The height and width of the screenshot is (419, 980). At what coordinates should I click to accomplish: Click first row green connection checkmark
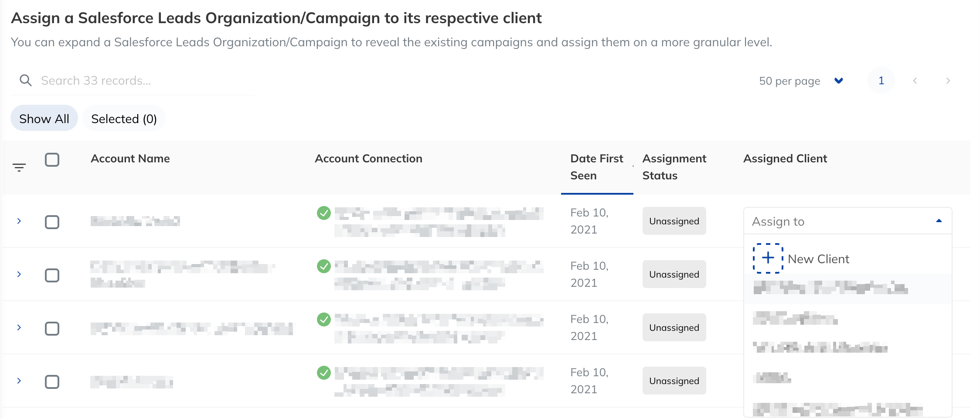pos(323,213)
